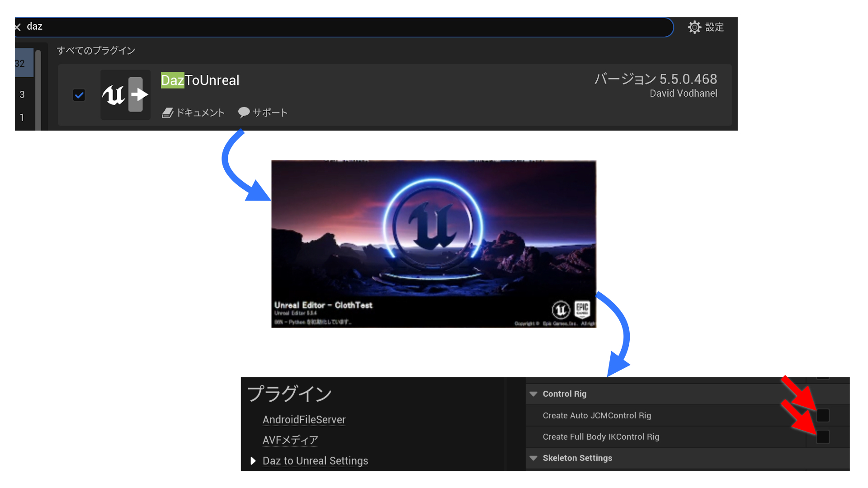The height and width of the screenshot is (488, 868).
Task: Open the AVFメディア settings link
Action: (290, 440)
